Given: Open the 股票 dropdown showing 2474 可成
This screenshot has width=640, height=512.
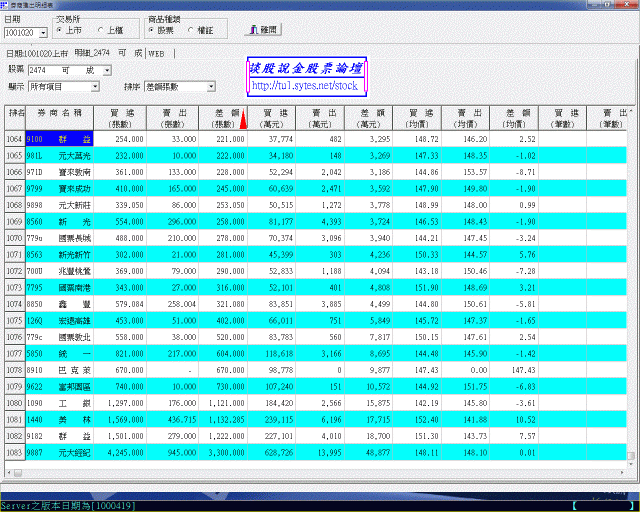Looking at the screenshot, I should (x=107, y=70).
